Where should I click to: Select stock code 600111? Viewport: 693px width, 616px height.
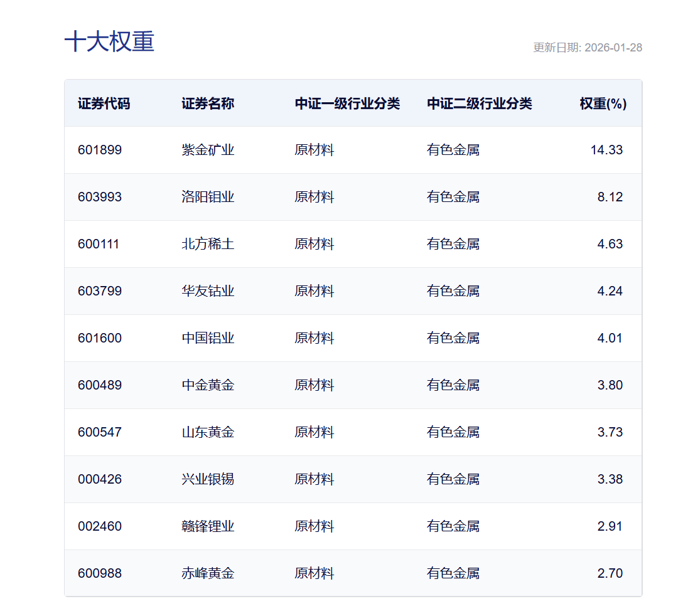pyautogui.click(x=99, y=244)
